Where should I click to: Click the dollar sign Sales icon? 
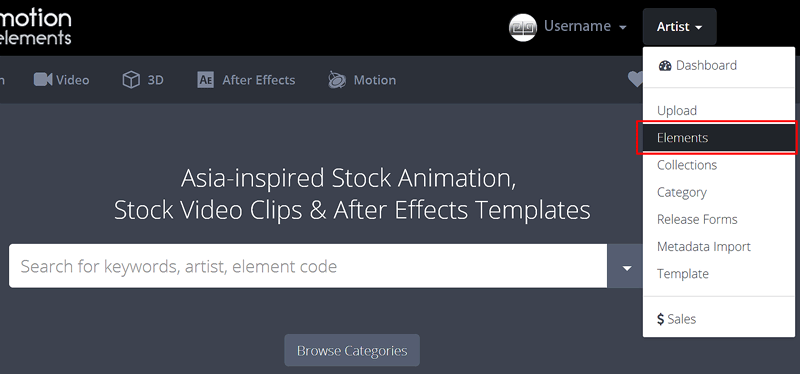661,319
